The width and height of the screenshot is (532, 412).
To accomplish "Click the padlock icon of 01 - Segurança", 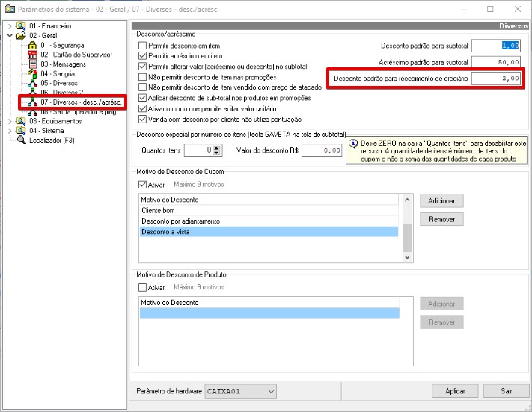I will (x=33, y=45).
